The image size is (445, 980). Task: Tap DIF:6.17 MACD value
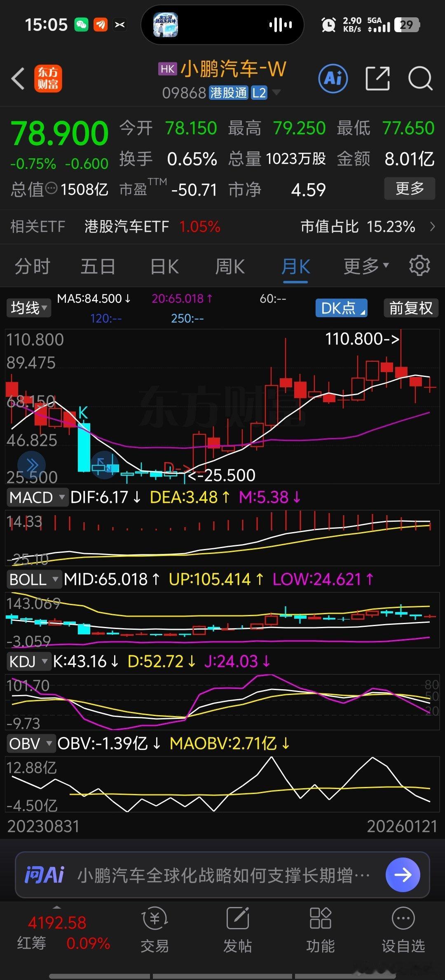pos(105,497)
